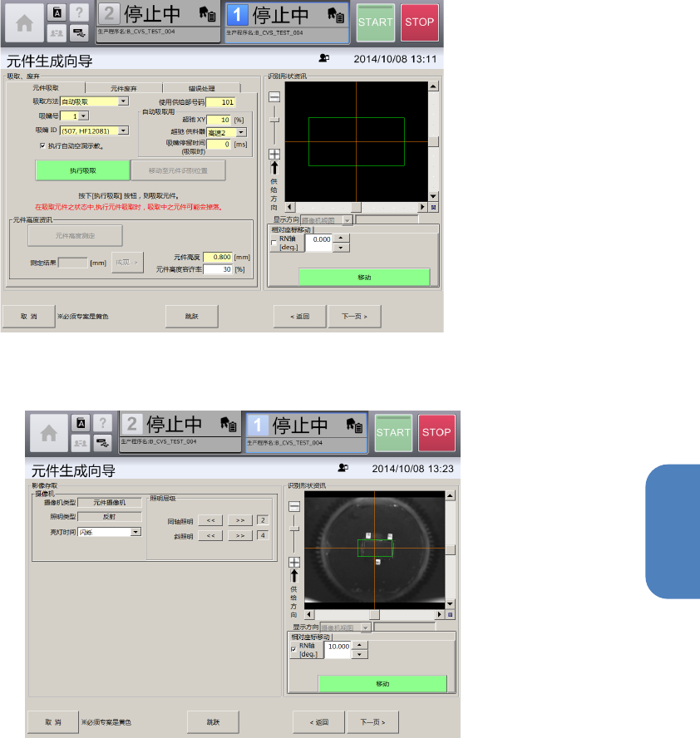Open help question mark on 13:23 screen
700x738 pixels.
click(102, 423)
